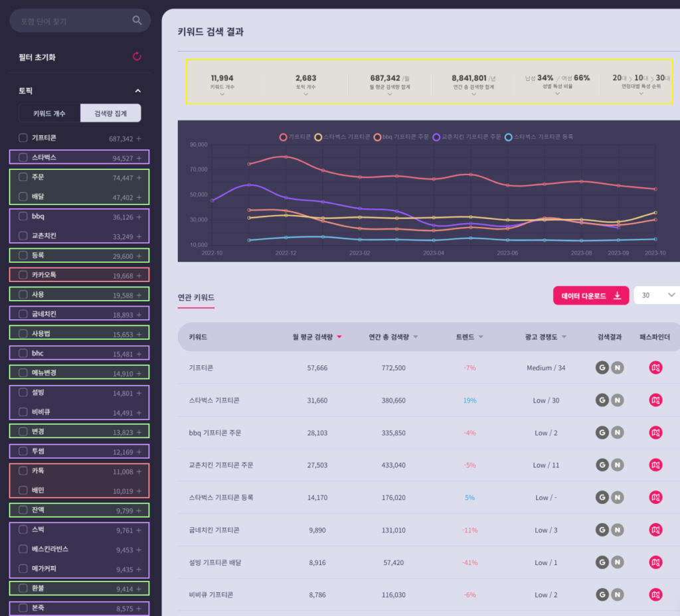Image resolution: width=680 pixels, height=616 pixels.
Task: Expand 월 평균 검색량 합계 stat
Action: point(389,94)
